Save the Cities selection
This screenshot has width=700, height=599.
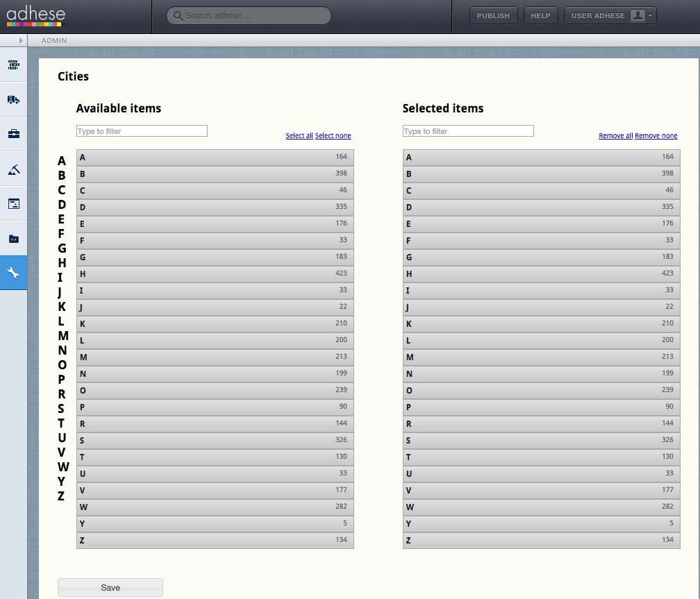[x=110, y=587]
